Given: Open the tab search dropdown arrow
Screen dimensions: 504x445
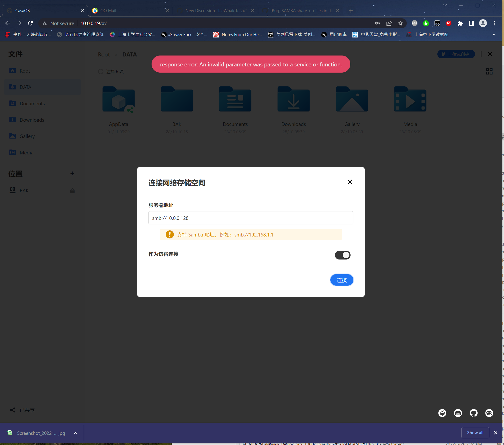Looking at the screenshot, I should coord(445,5).
